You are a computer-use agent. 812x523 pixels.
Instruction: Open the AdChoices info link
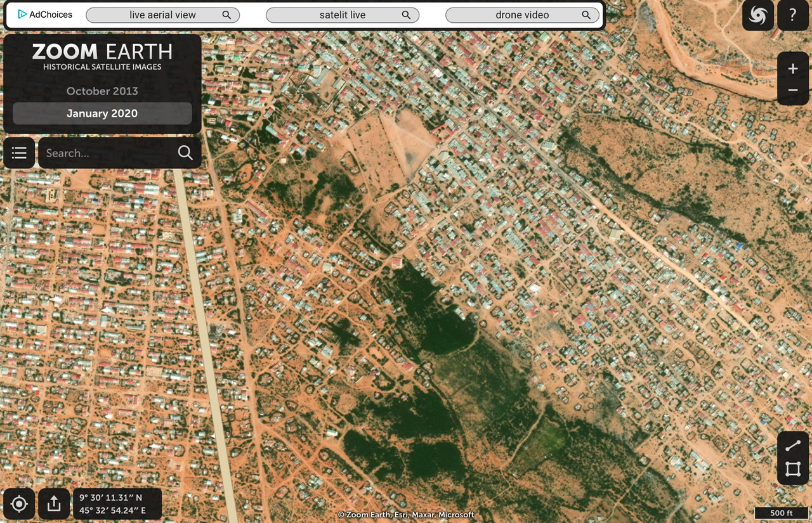pos(45,15)
